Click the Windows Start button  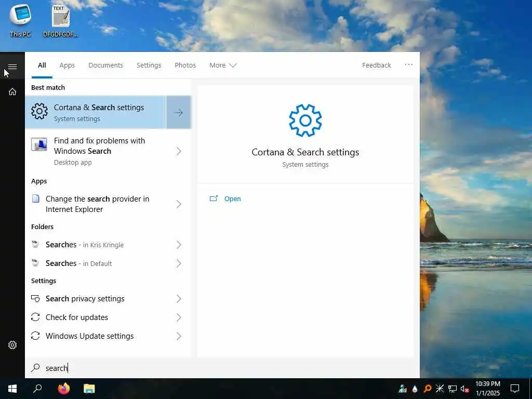click(x=12, y=389)
